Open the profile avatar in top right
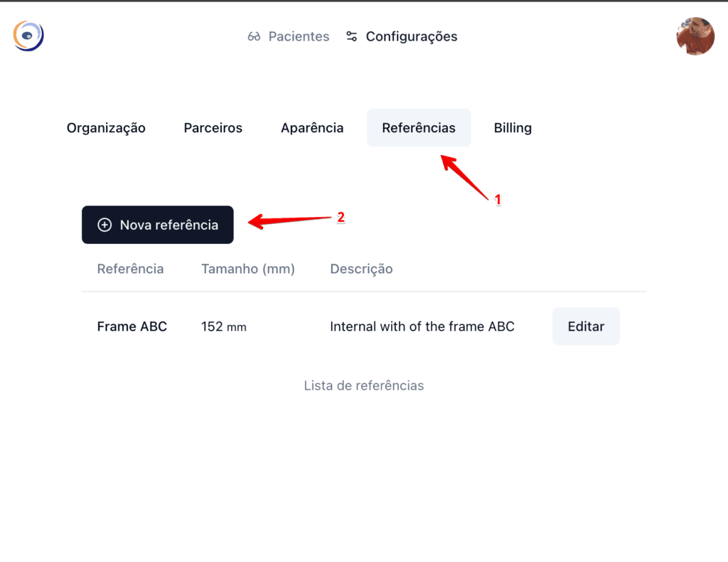Screen dimensions: 728x562 pyautogui.click(x=695, y=37)
